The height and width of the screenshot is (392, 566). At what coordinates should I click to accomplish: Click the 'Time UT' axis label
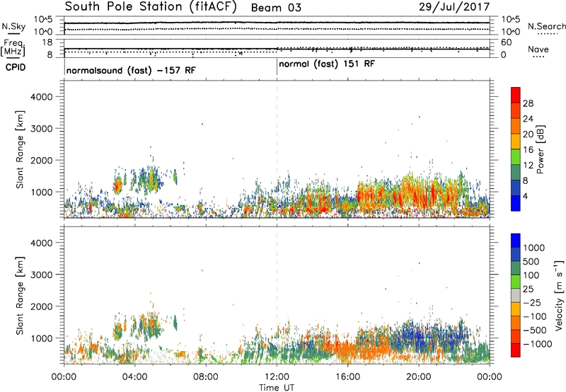pyautogui.click(x=277, y=388)
